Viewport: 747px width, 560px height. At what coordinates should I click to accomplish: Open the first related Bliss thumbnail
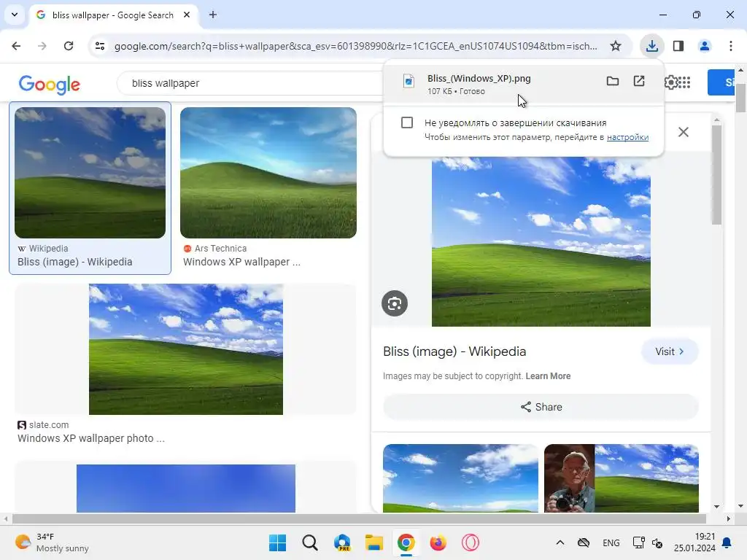460,478
